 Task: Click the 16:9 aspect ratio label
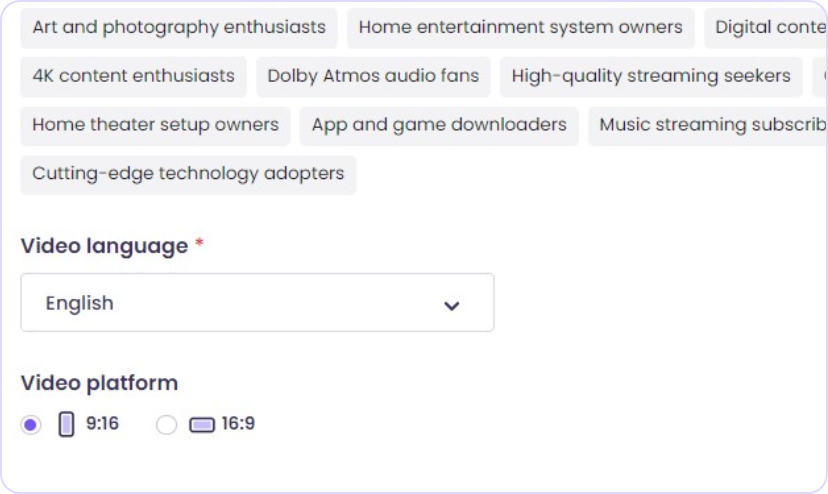238,424
